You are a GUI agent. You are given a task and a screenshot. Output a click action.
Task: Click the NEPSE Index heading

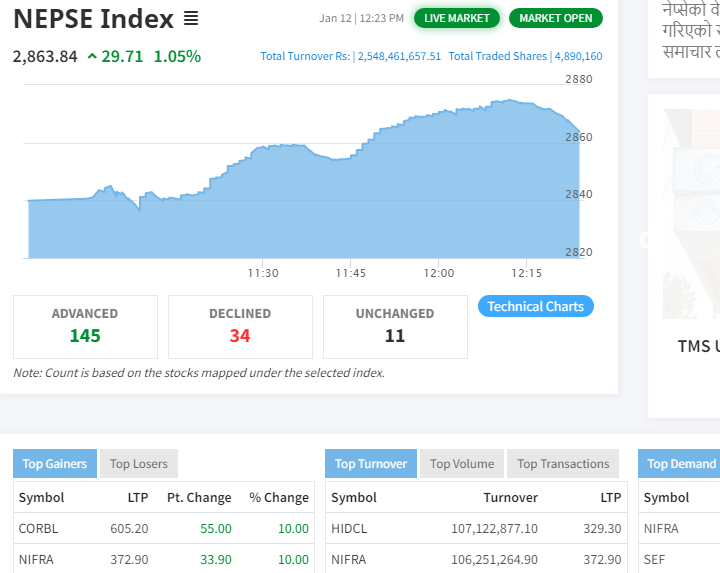[x=94, y=19]
